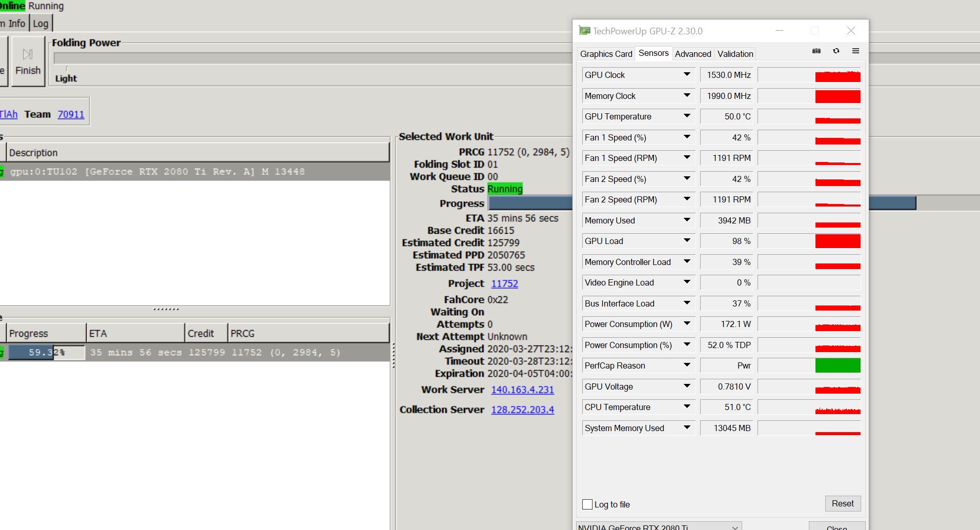Click the CPU Temperature value 51.0 °C
This screenshot has height=530, width=980.
click(x=726, y=407)
